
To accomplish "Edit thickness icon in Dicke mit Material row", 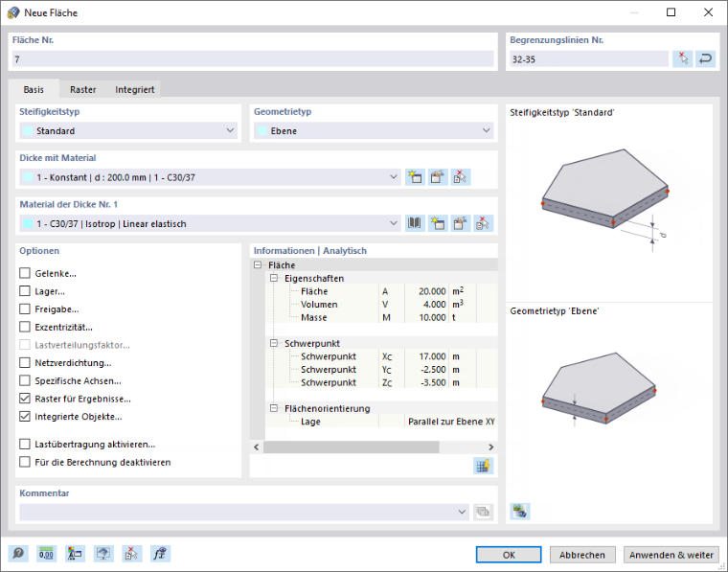I will point(438,177).
